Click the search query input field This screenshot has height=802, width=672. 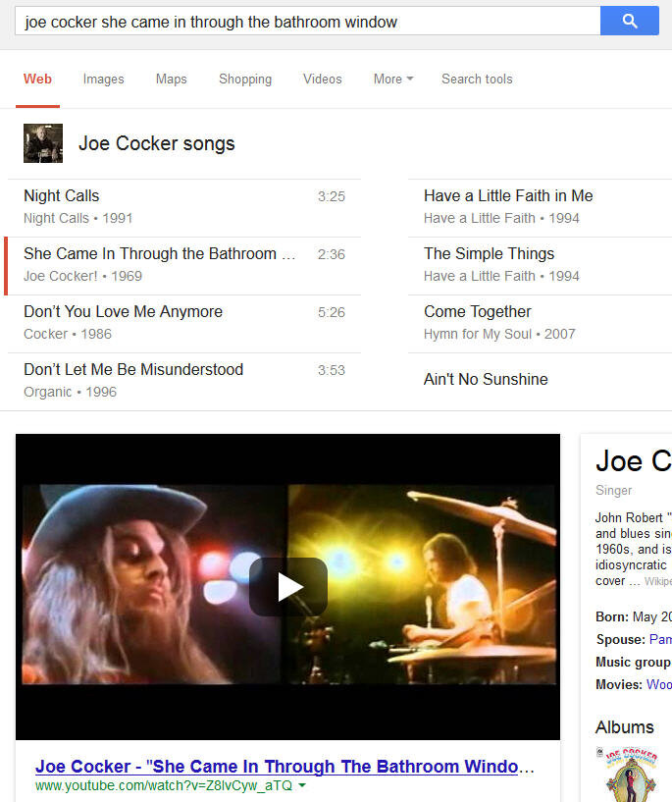coord(308,21)
